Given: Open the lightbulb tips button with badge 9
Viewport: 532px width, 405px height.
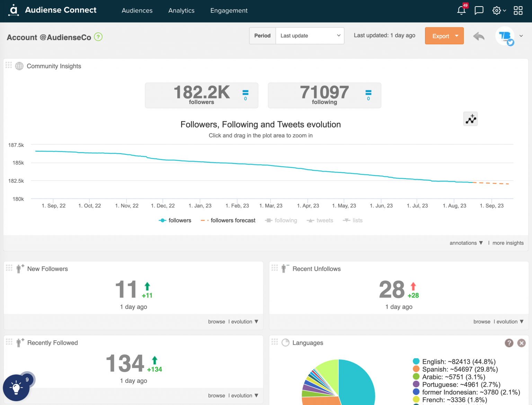Looking at the screenshot, I should point(16,387).
